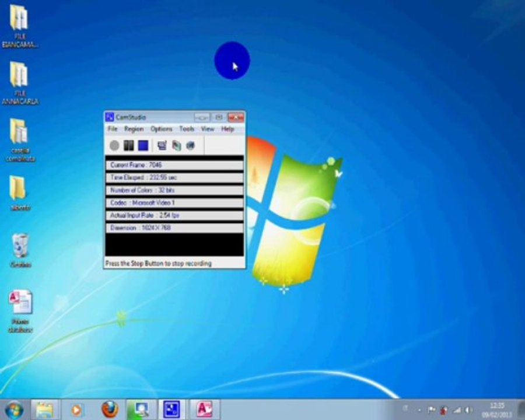525x420 pixels.
Task: Select the FILE BIANCAMA... desktop folder
Action: [20, 26]
